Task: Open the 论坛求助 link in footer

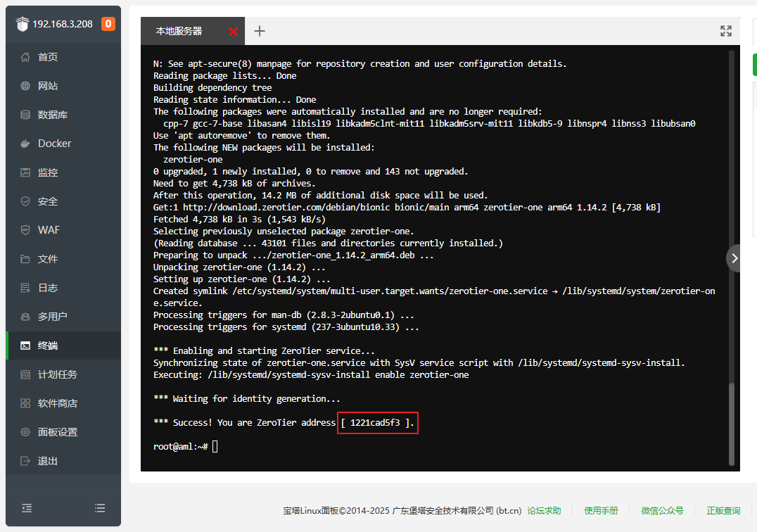Action: (x=544, y=511)
